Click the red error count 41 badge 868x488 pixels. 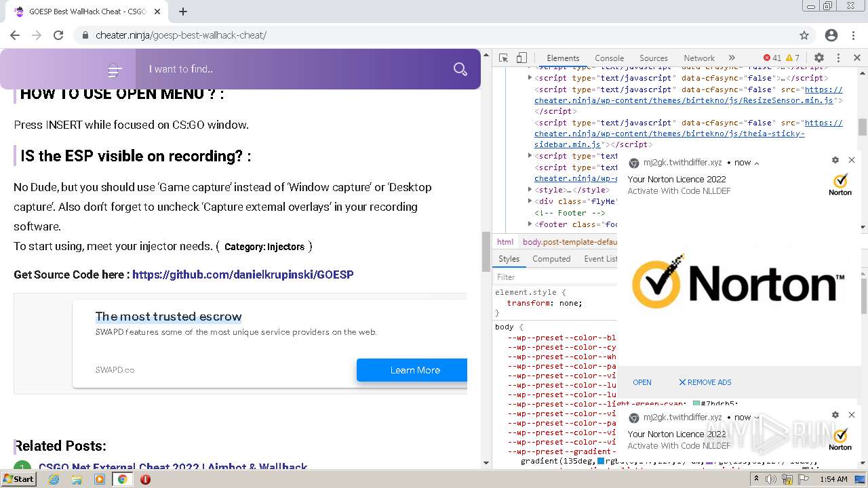(x=772, y=58)
